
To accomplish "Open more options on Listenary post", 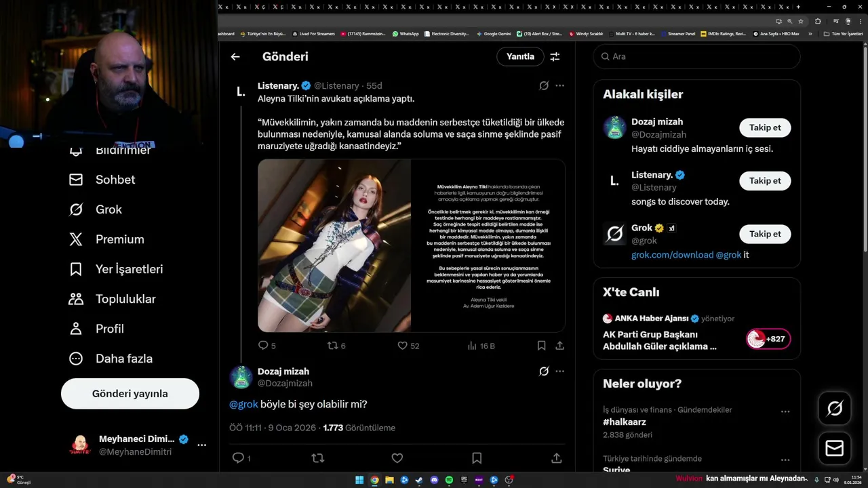I will (559, 86).
